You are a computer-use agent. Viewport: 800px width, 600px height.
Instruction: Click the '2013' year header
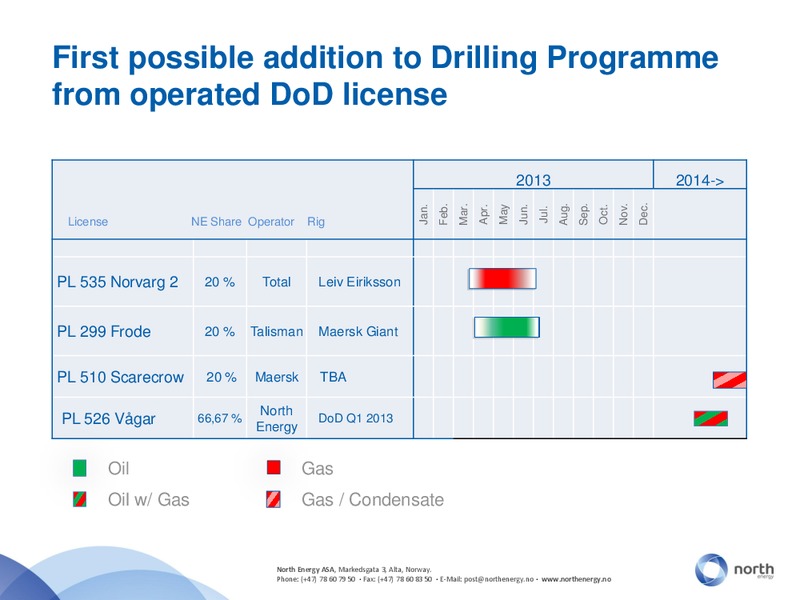pyautogui.click(x=533, y=180)
